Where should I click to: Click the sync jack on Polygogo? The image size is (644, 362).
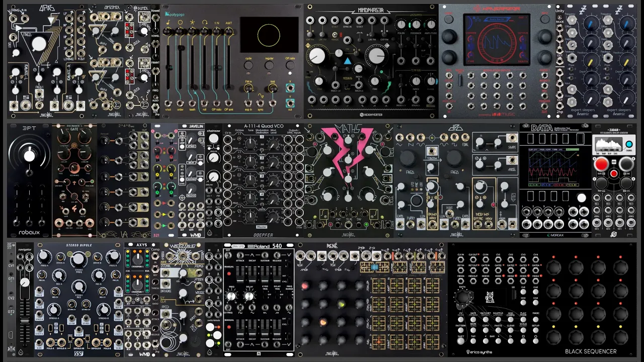coord(260,103)
